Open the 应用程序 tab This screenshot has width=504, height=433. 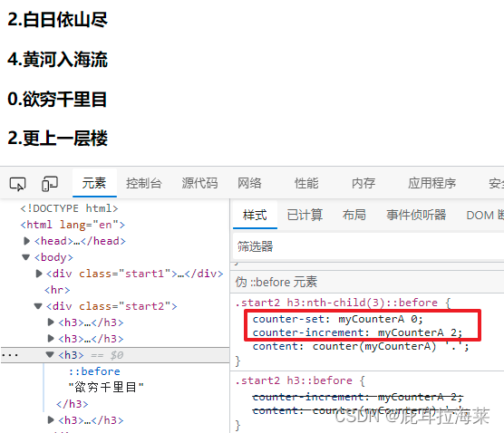pos(432,183)
